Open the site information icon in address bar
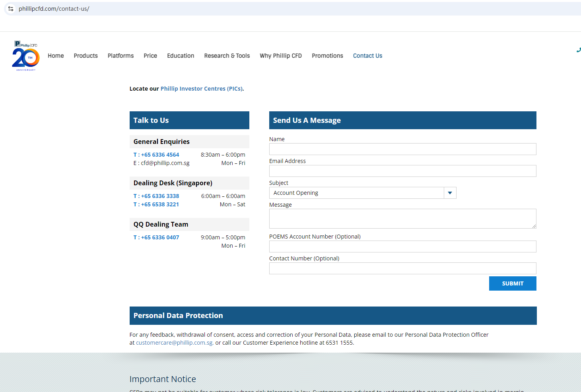The width and height of the screenshot is (581, 392). [x=11, y=9]
